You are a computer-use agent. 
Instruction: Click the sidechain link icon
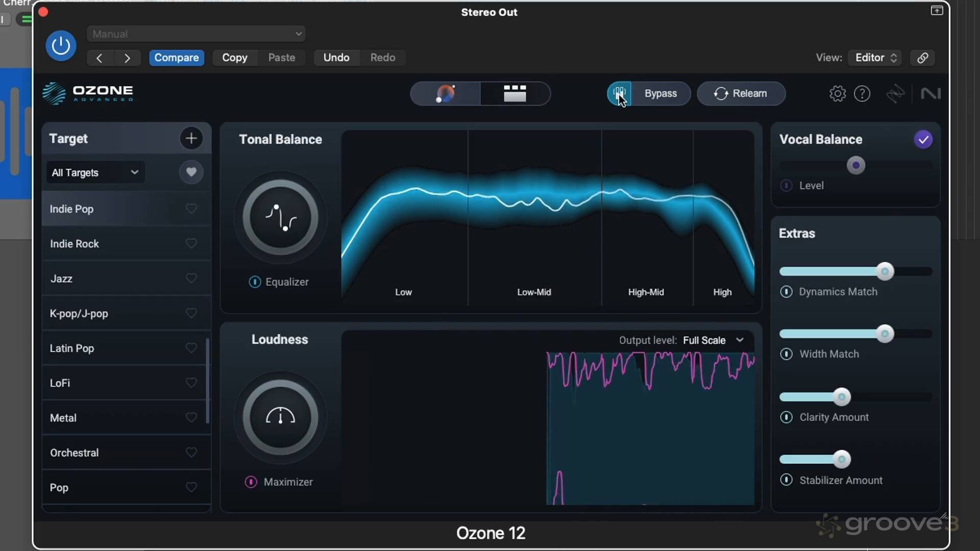pos(922,58)
